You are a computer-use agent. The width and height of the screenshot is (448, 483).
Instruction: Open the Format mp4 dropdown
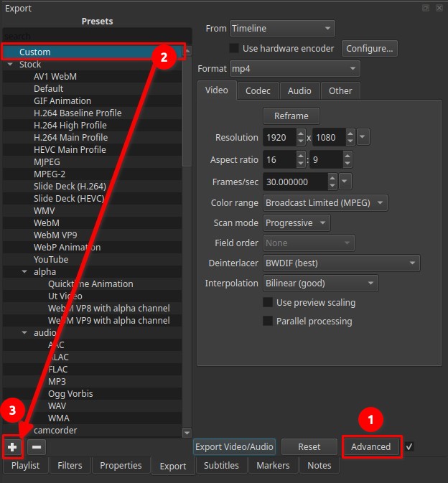click(x=294, y=69)
